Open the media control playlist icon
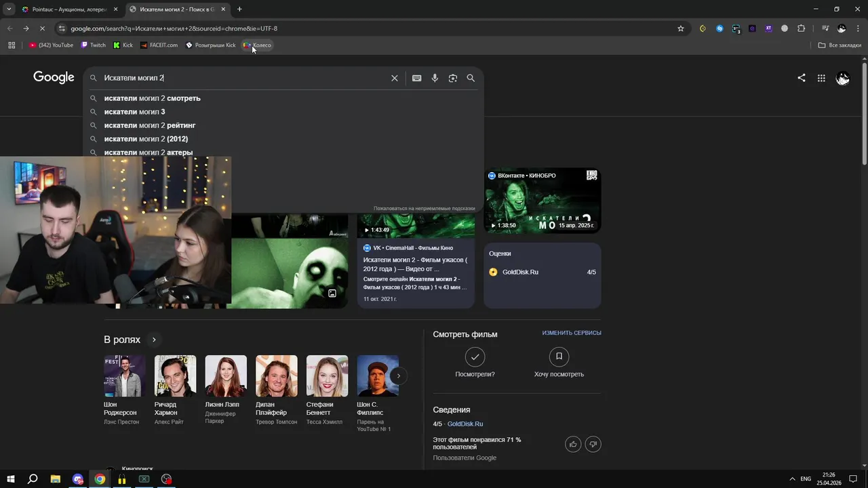868x488 pixels. click(825, 28)
